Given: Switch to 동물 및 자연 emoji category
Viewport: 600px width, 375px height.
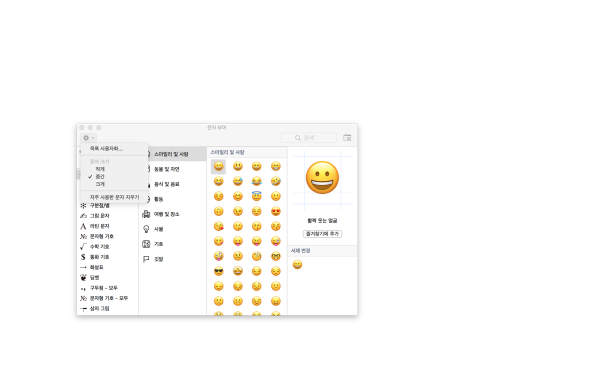Looking at the screenshot, I should 166,169.
